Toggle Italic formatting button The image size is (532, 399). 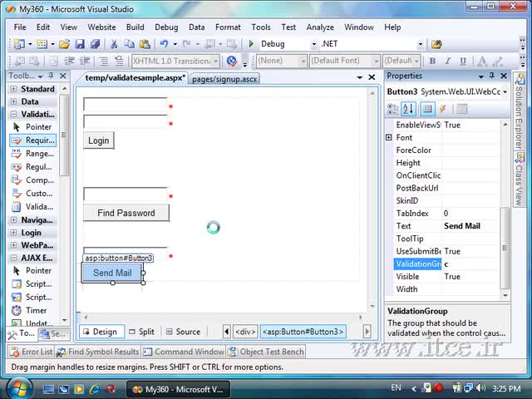tap(448, 61)
